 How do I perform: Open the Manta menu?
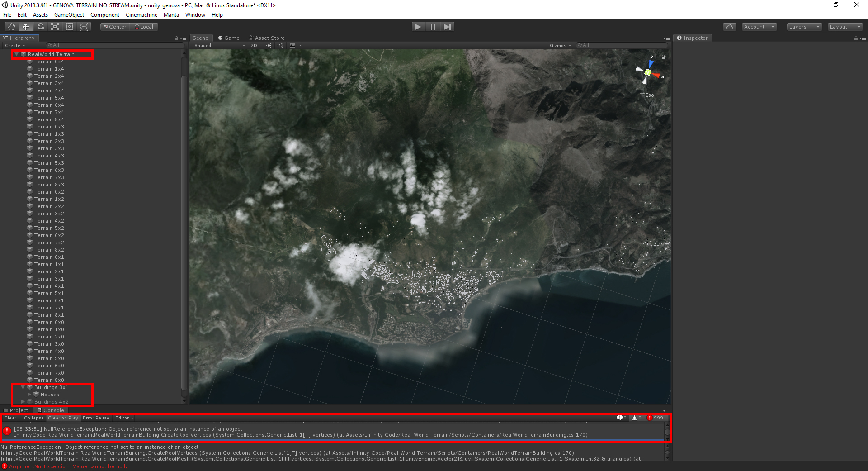click(x=171, y=15)
